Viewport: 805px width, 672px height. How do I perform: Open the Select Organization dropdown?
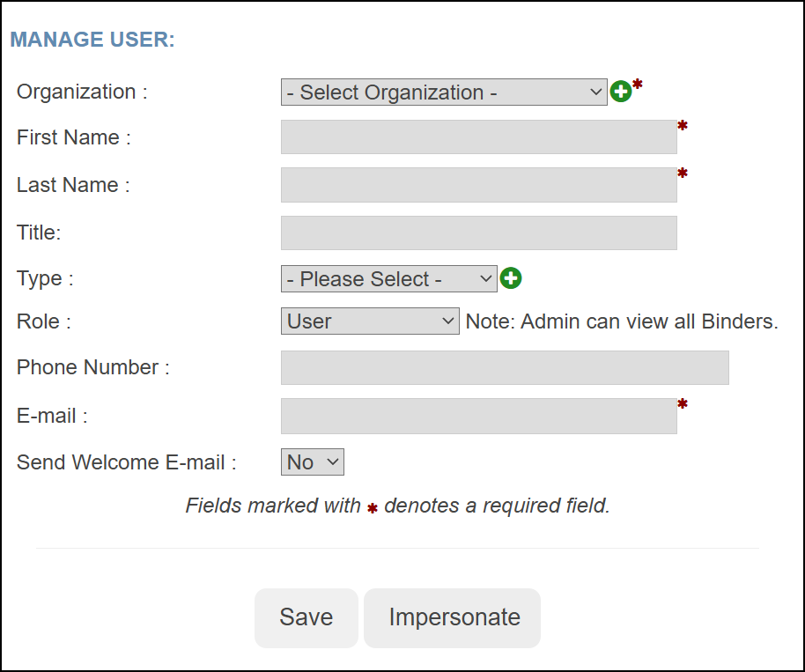pyautogui.click(x=444, y=92)
